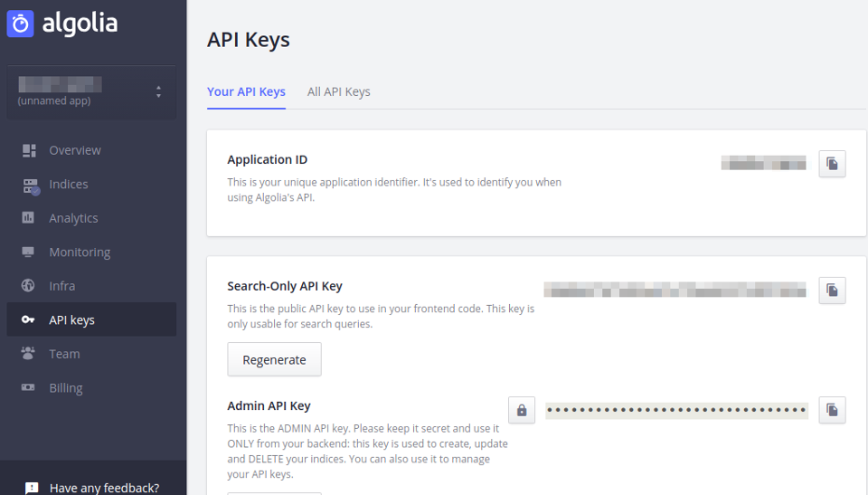This screenshot has height=495, width=868.
Task: Click the blurred Search-Only API Key value
Action: tap(675, 290)
